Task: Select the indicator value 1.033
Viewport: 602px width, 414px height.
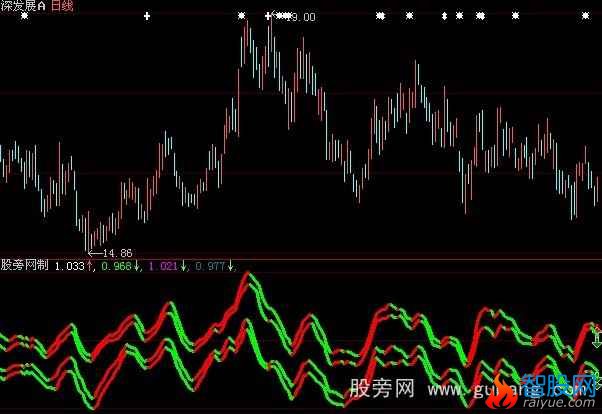Action: tap(69, 266)
